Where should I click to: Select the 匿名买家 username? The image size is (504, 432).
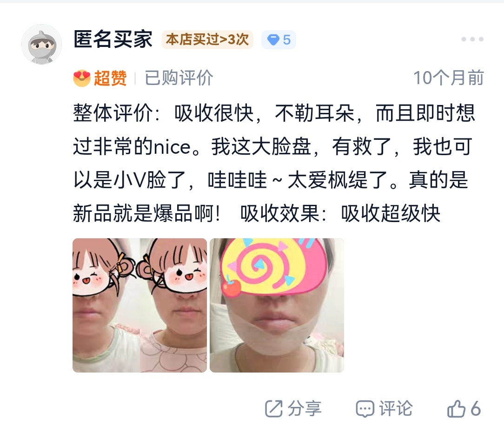click(x=113, y=39)
